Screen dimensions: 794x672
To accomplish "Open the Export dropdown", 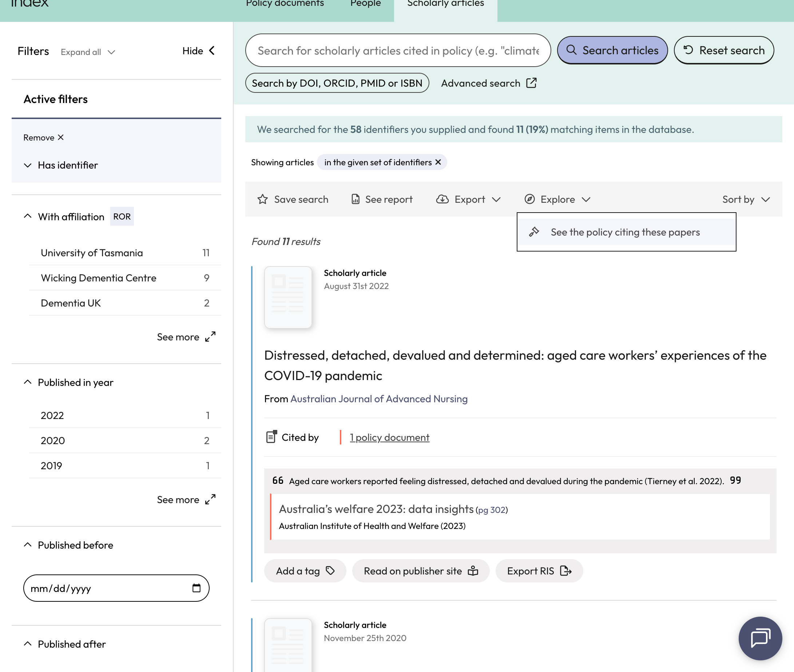I will click(x=468, y=199).
